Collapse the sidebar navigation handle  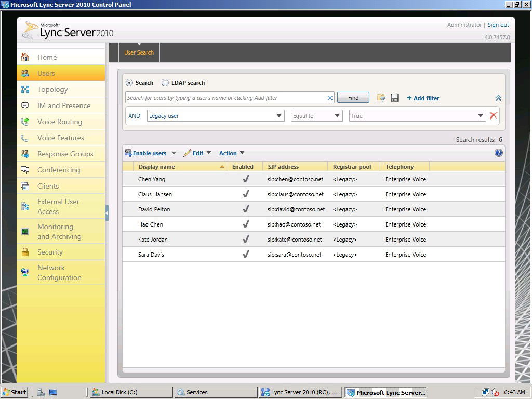[x=107, y=213]
